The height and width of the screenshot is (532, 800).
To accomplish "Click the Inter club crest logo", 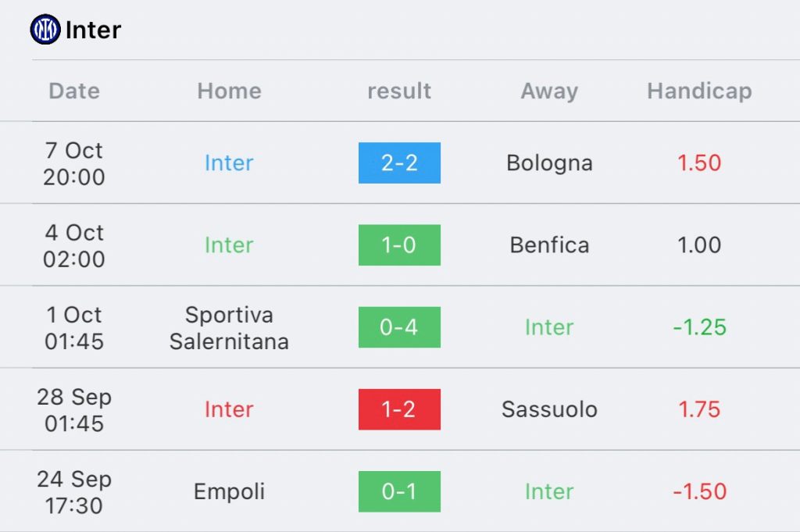I will point(45,29).
